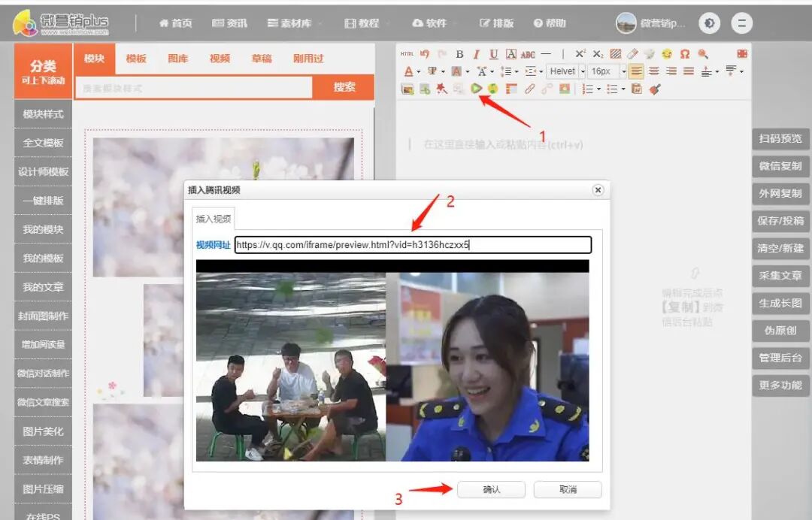The width and height of the screenshot is (812, 520).
Task: Open the round settings icon in header
Action: click(709, 23)
